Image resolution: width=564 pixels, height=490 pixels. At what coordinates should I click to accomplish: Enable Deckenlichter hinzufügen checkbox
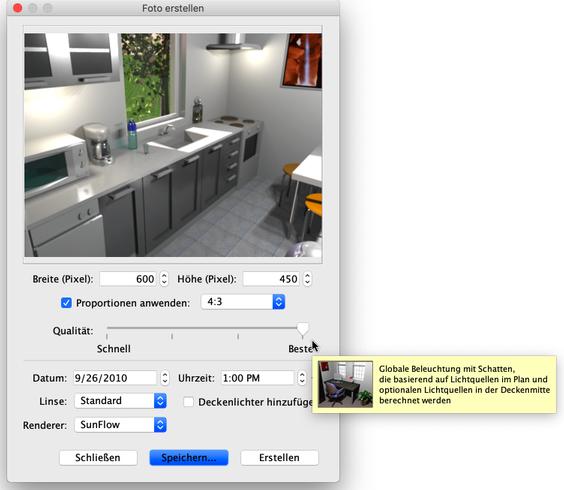188,402
